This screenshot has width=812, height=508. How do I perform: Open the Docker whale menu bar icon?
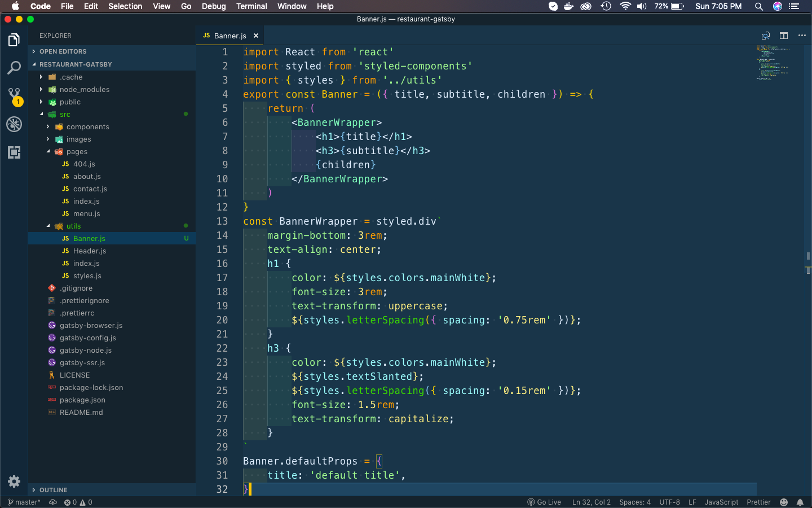[x=569, y=6]
